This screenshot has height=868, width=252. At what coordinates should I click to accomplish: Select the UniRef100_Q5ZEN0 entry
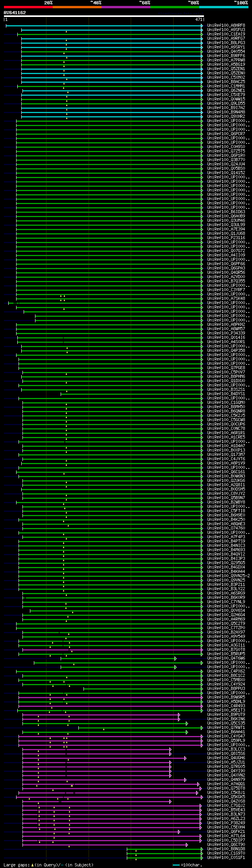pos(226,73)
